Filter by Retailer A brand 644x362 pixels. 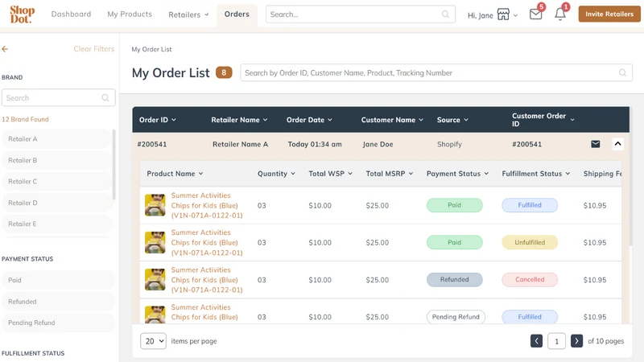[x=56, y=139]
